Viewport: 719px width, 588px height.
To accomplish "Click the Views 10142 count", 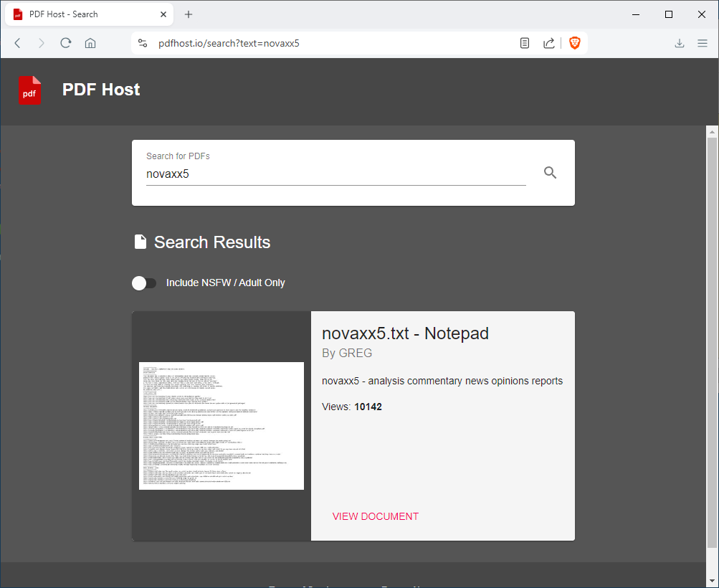I will pyautogui.click(x=352, y=407).
